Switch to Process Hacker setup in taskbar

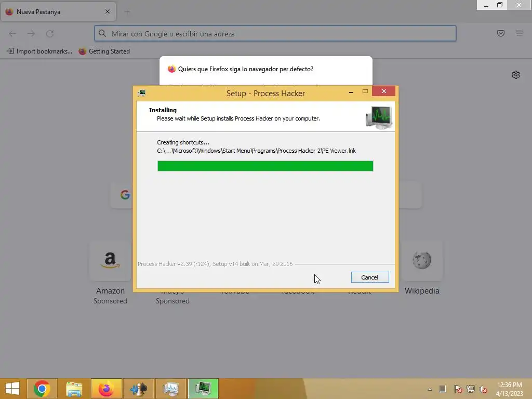pyautogui.click(x=203, y=389)
